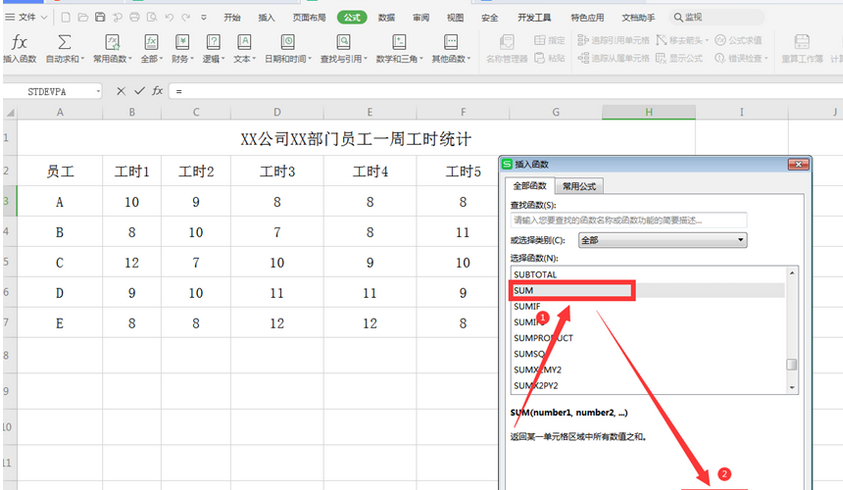
Task: Confirm formula entry with the checkmark icon
Action: pos(139,91)
